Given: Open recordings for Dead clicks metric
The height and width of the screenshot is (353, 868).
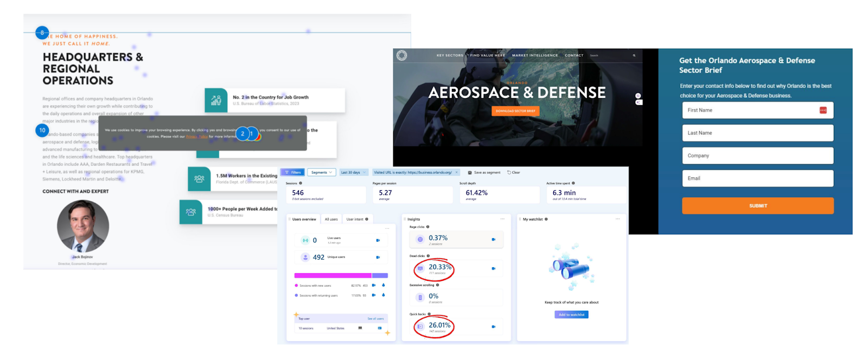Looking at the screenshot, I should (x=493, y=268).
